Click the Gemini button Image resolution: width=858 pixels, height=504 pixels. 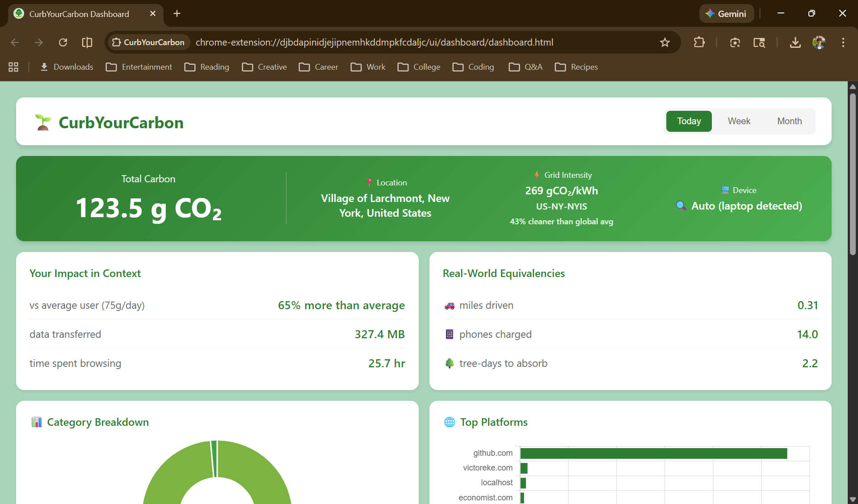pyautogui.click(x=726, y=14)
